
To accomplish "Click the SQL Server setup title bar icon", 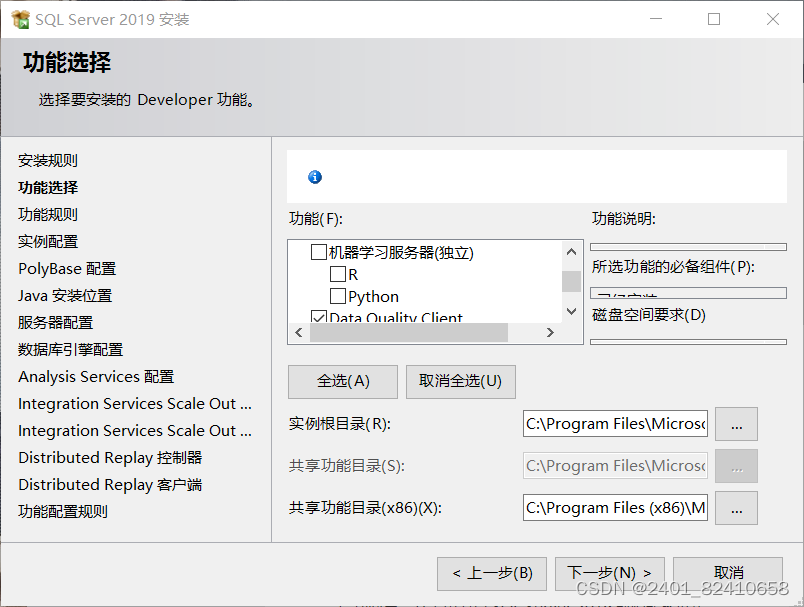I will point(21,19).
